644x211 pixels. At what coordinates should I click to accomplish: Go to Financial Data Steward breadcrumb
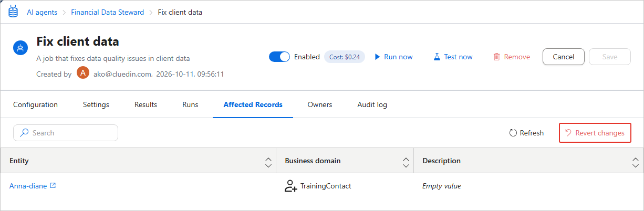pyautogui.click(x=107, y=12)
